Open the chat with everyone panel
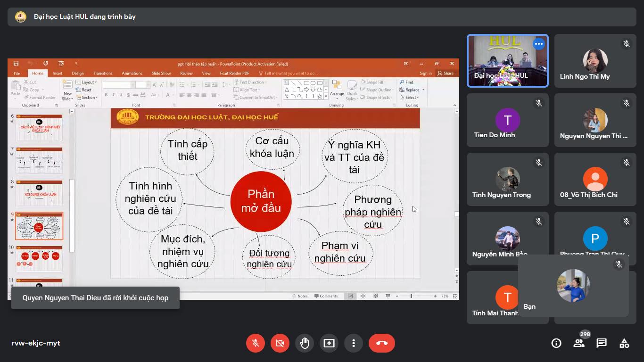 [x=602, y=343]
